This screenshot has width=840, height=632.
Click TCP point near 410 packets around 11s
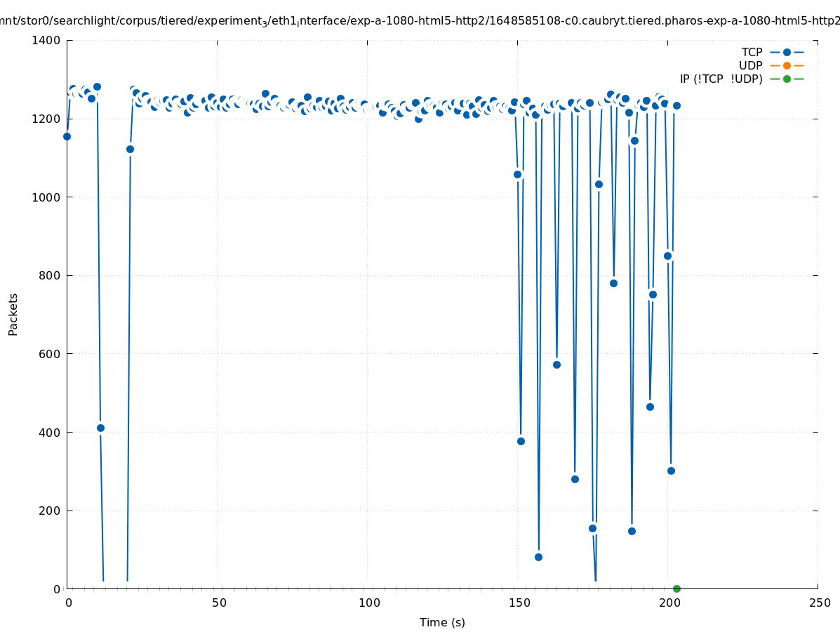pos(100,428)
